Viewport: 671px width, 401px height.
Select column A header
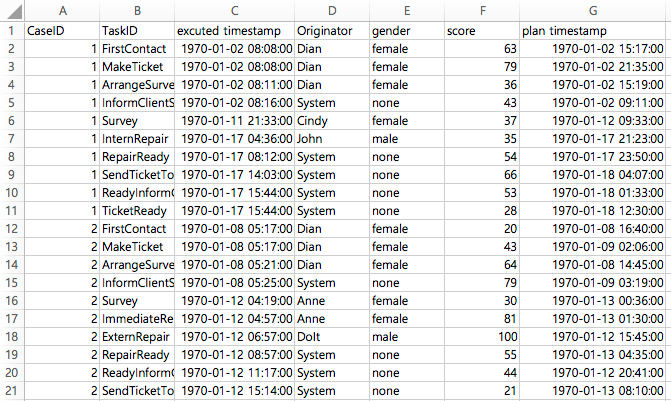60,10
